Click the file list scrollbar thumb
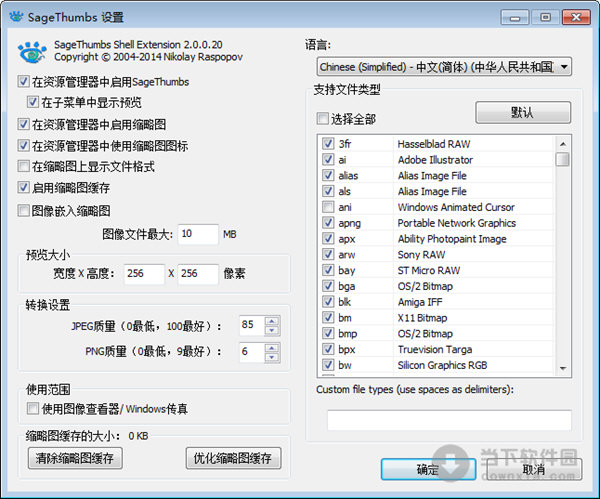The image size is (600, 499). pos(562,159)
